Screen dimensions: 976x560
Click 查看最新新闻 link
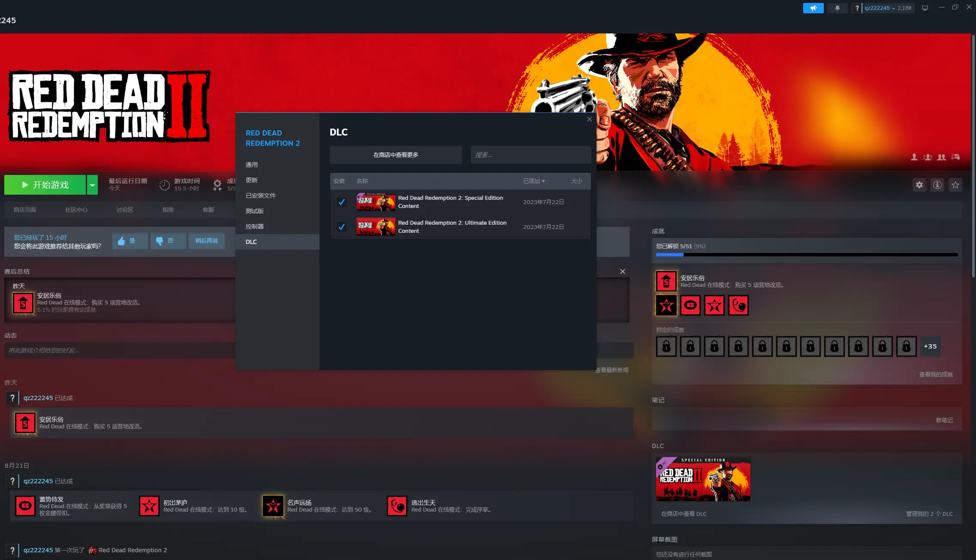[x=612, y=370]
